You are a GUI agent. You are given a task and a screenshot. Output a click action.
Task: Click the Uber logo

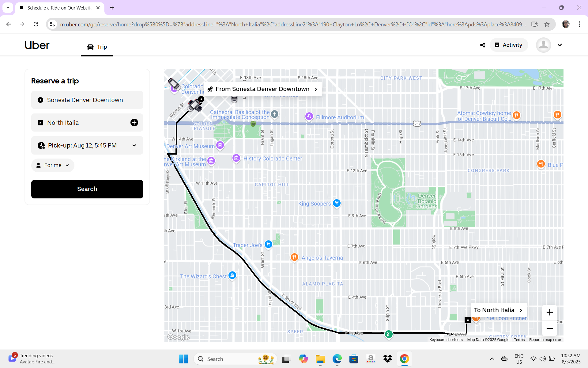[x=37, y=45]
